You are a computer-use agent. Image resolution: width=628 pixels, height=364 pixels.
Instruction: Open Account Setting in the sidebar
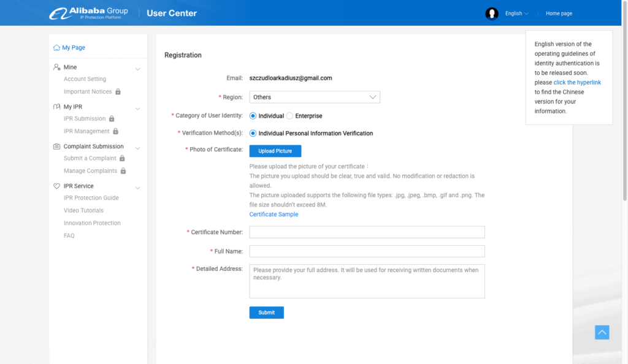[x=85, y=79]
